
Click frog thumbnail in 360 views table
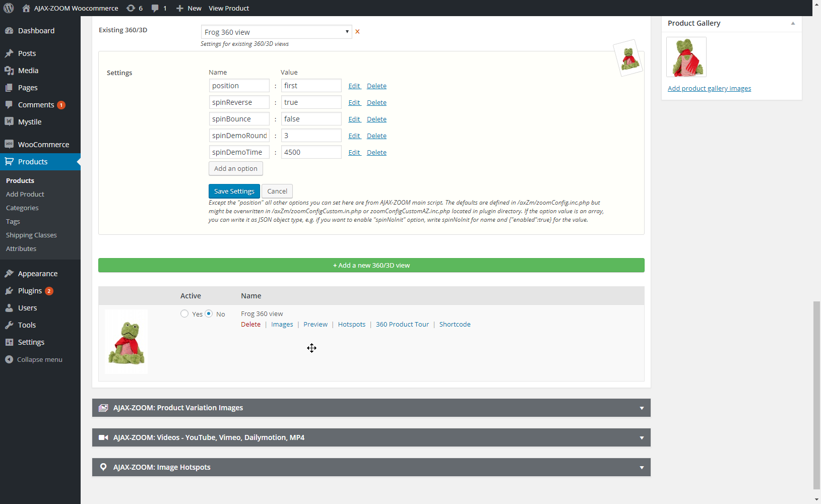(x=127, y=342)
